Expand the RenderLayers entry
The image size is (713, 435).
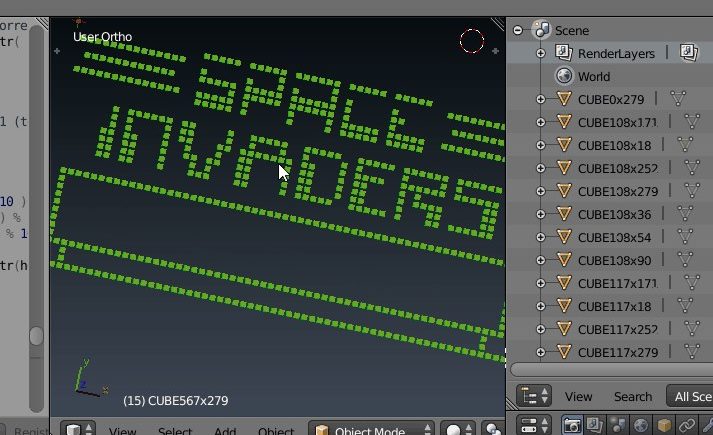(x=541, y=54)
